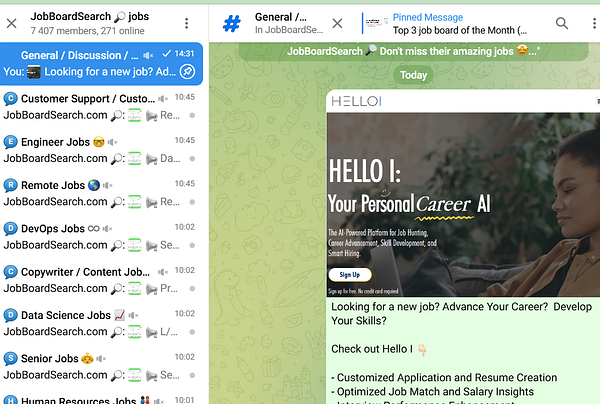600x404 pixels.
Task: Open Data Science Jobs topic
Action: click(101, 323)
